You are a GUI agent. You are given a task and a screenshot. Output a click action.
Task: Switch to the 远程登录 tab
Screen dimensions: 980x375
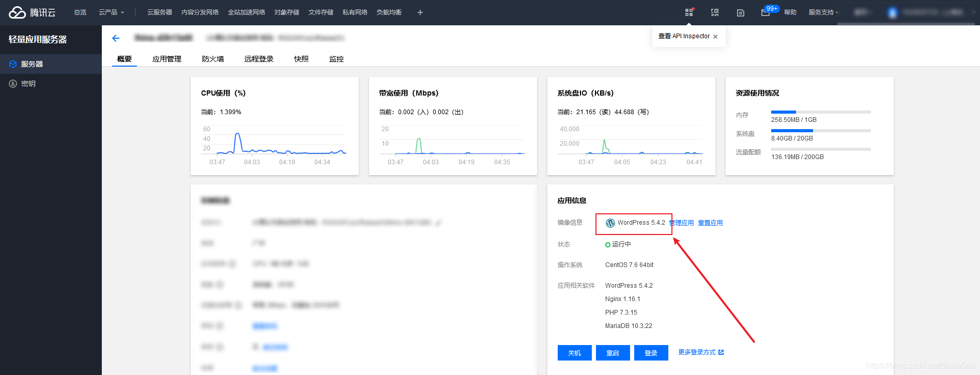259,59
